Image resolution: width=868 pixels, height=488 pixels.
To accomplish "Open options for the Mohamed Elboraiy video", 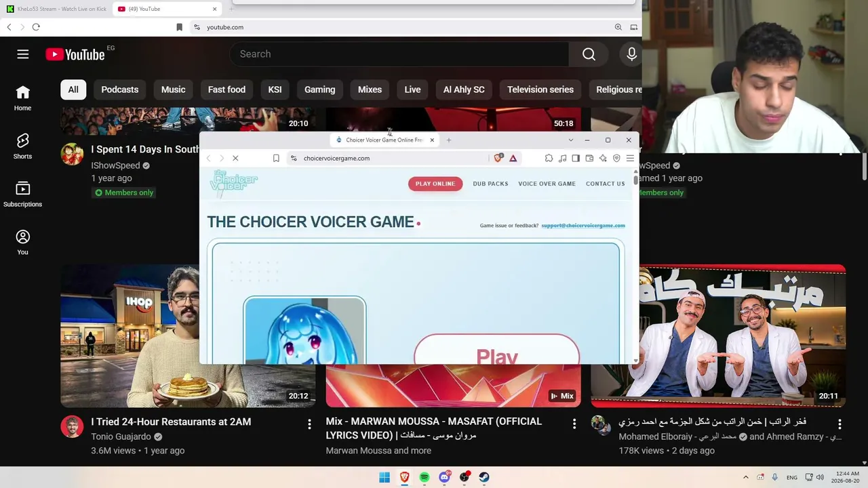I will click(840, 424).
